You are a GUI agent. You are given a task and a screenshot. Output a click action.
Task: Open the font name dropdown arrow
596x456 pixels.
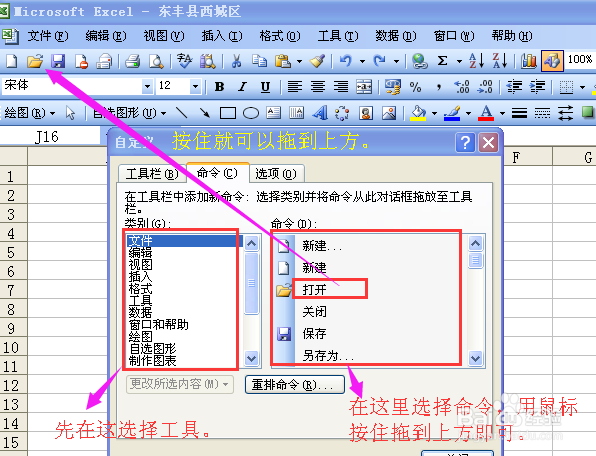click(x=147, y=87)
